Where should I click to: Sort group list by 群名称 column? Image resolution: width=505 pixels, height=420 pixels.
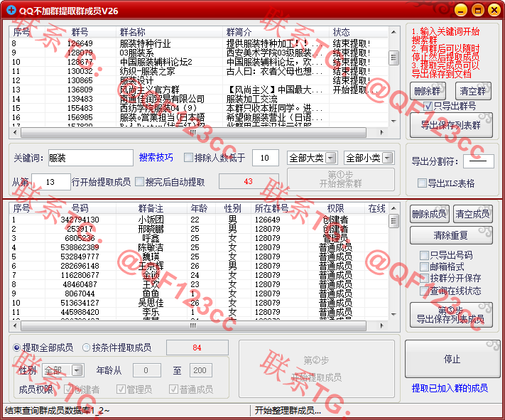pyautogui.click(x=169, y=32)
